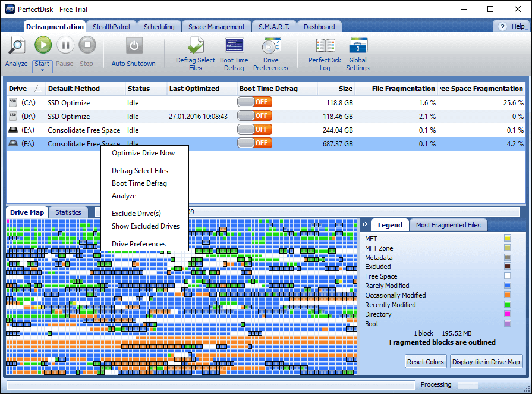Click the Recently Modified green swatch
The height and width of the screenshot is (394, 532).
(x=508, y=304)
